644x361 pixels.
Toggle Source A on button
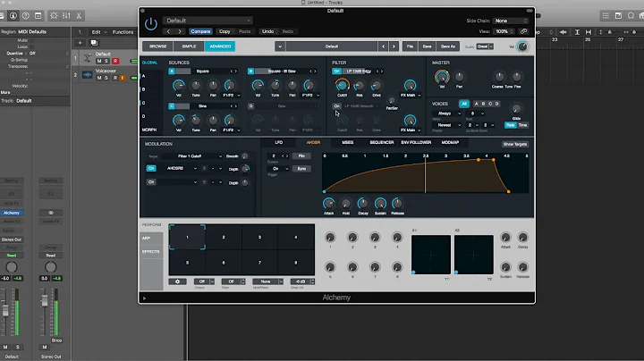pyautogui.click(x=172, y=71)
